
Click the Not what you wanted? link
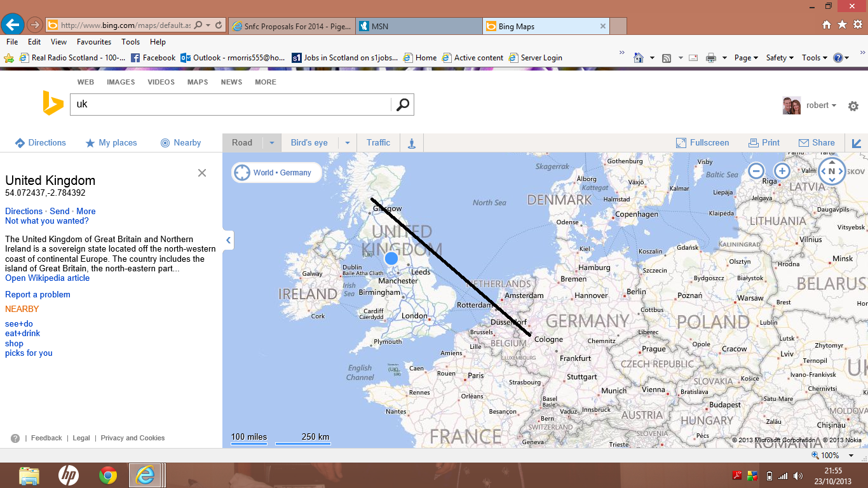point(47,221)
